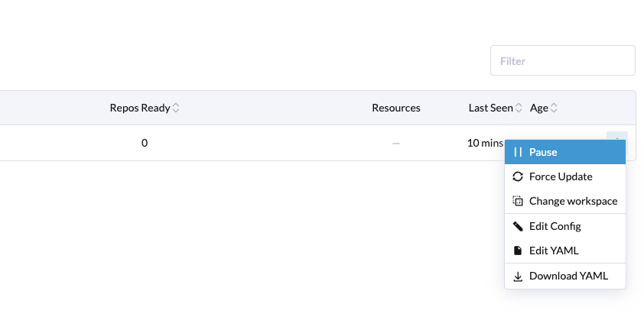644x333 pixels.
Task: Click the sort arrows beside Age
Action: coord(554,108)
